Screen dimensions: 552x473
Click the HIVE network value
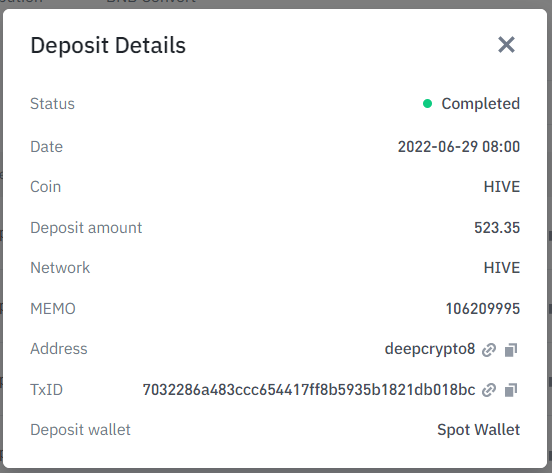point(502,268)
